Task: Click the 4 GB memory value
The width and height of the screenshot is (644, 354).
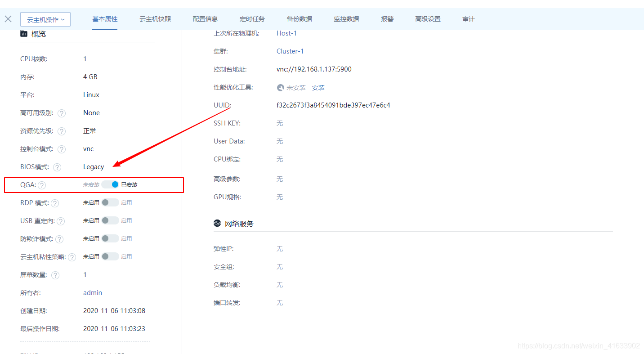Action: pos(90,77)
